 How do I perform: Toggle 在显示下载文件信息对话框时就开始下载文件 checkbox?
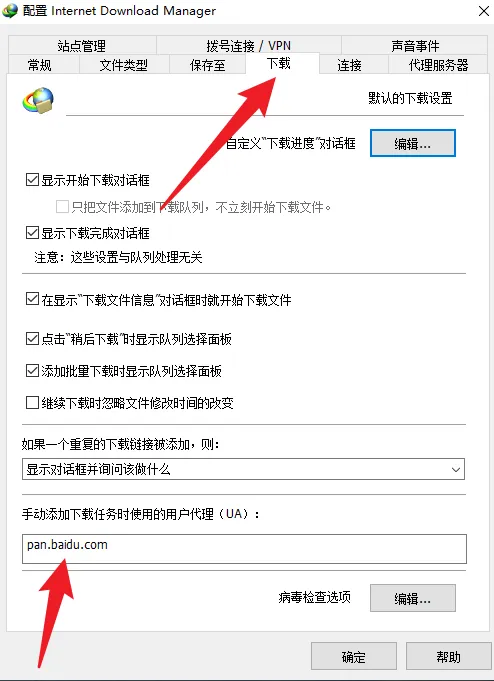[32, 300]
